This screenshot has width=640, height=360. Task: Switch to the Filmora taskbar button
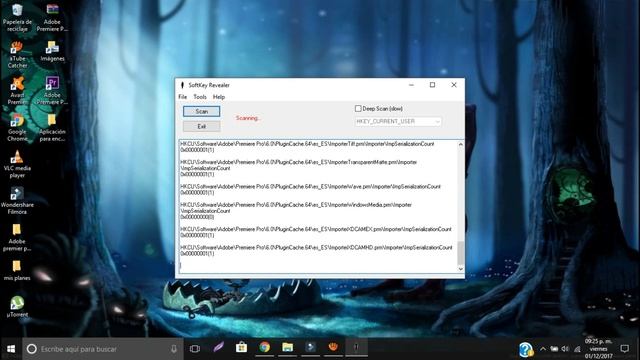click(x=310, y=347)
